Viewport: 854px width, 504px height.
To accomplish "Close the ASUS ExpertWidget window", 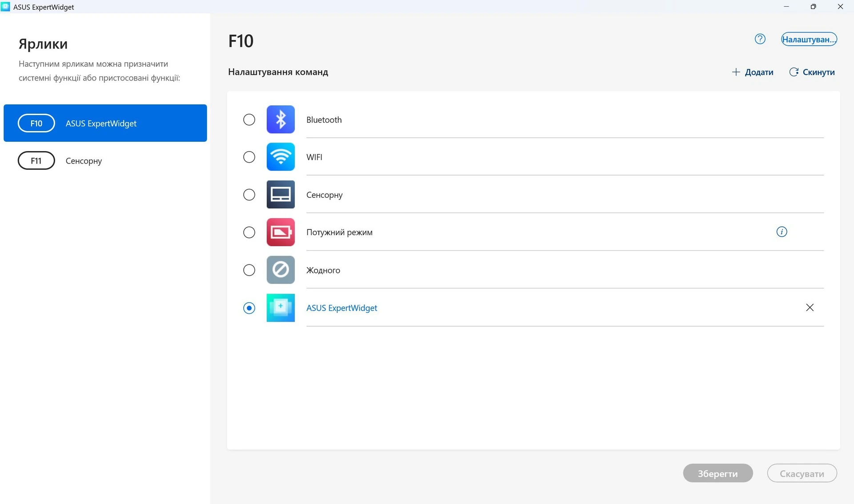I will coord(840,7).
